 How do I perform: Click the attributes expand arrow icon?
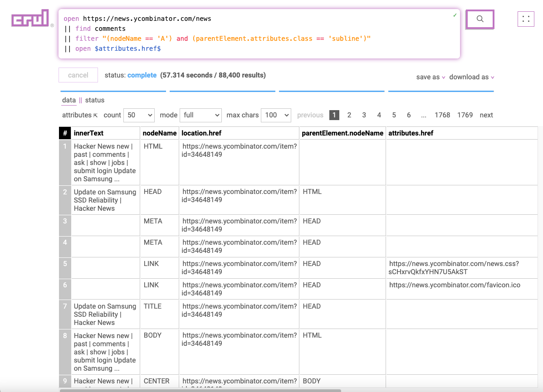(x=96, y=116)
